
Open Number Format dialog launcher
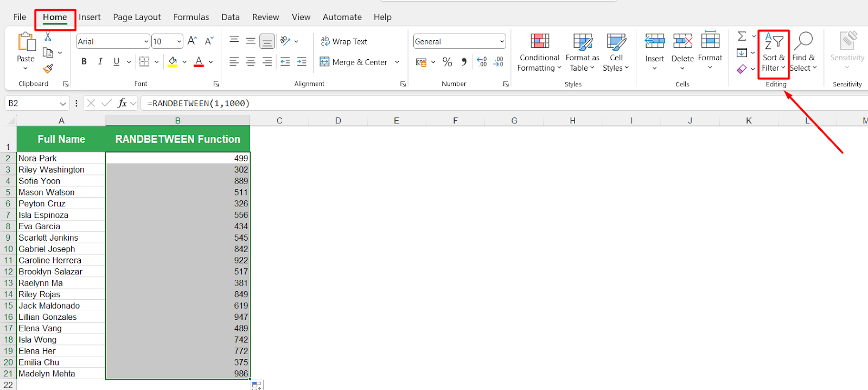(x=506, y=84)
